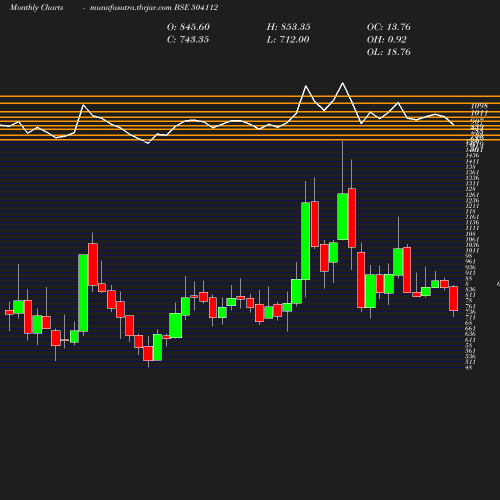Screen dimensions: 500x500
Task: Click the '1361' price axis label
Action: point(472,172)
